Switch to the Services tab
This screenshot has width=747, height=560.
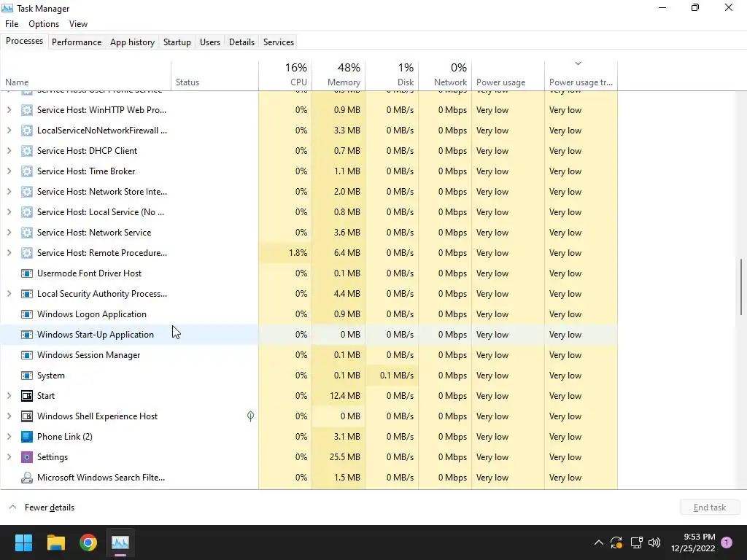(279, 42)
